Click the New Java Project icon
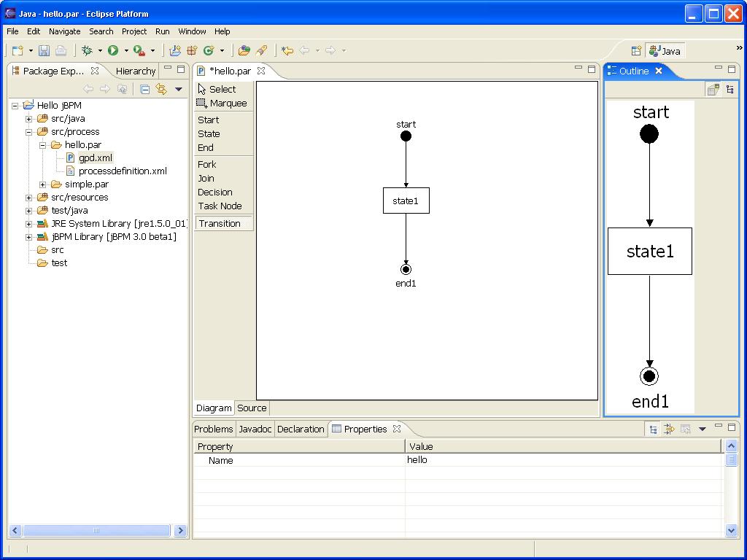747x560 pixels. point(175,50)
